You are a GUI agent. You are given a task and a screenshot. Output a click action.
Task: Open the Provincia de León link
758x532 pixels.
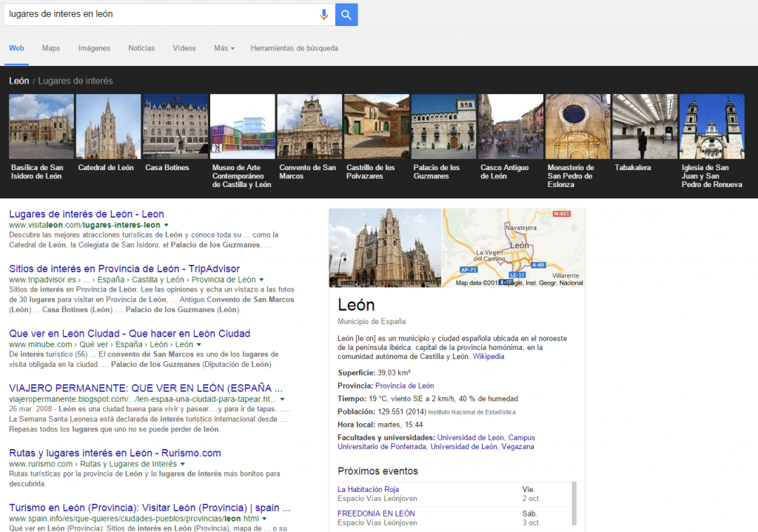click(404, 385)
